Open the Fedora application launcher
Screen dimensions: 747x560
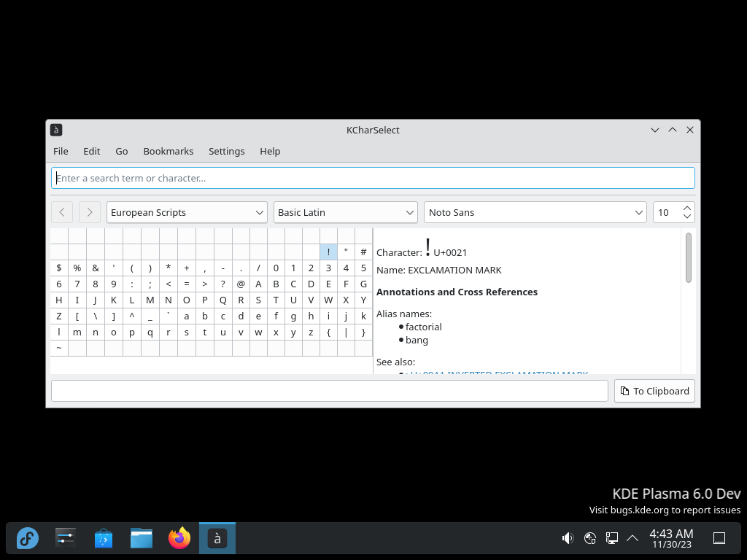[x=28, y=538]
